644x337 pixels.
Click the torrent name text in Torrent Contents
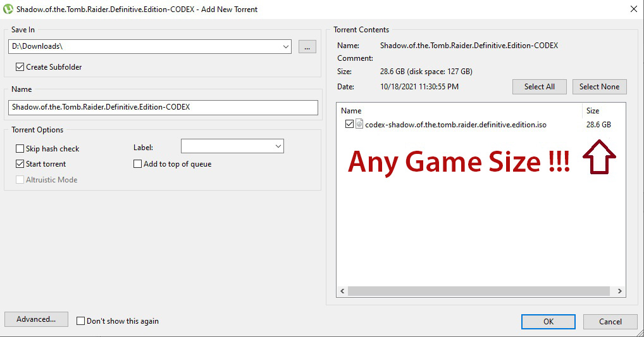pyautogui.click(x=469, y=45)
